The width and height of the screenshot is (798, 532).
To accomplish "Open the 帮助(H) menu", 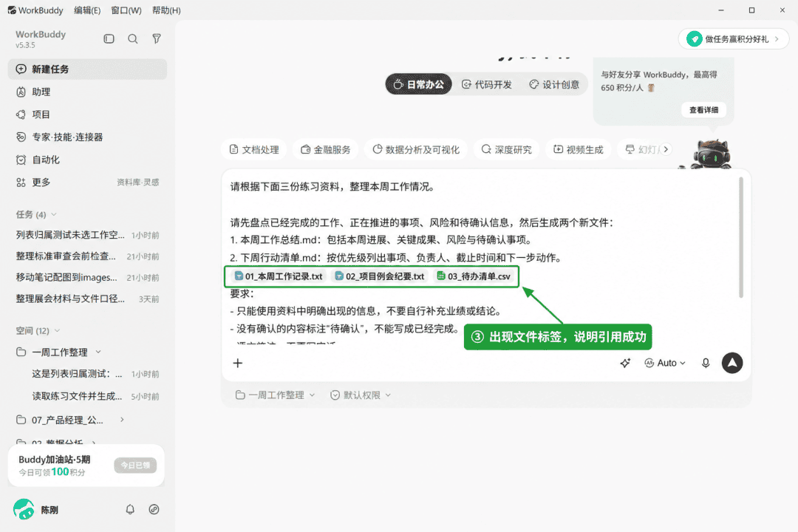I will point(166,10).
